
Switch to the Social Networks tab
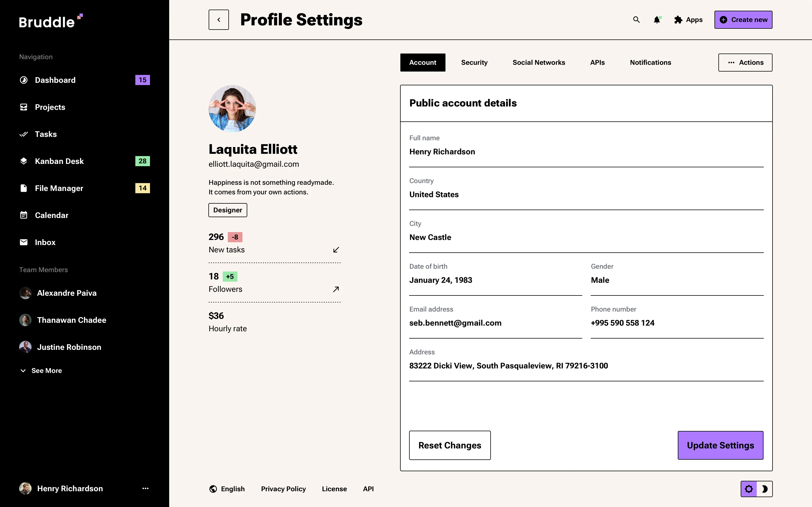coord(539,62)
